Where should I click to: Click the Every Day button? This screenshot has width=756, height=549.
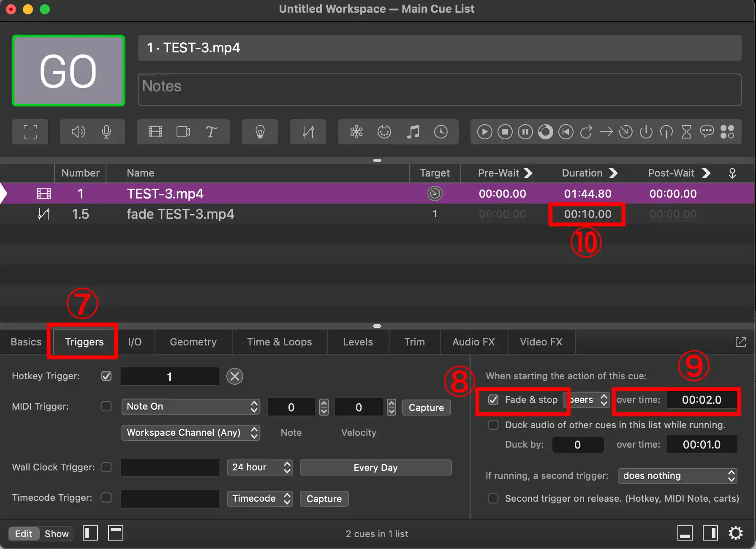pyautogui.click(x=375, y=467)
